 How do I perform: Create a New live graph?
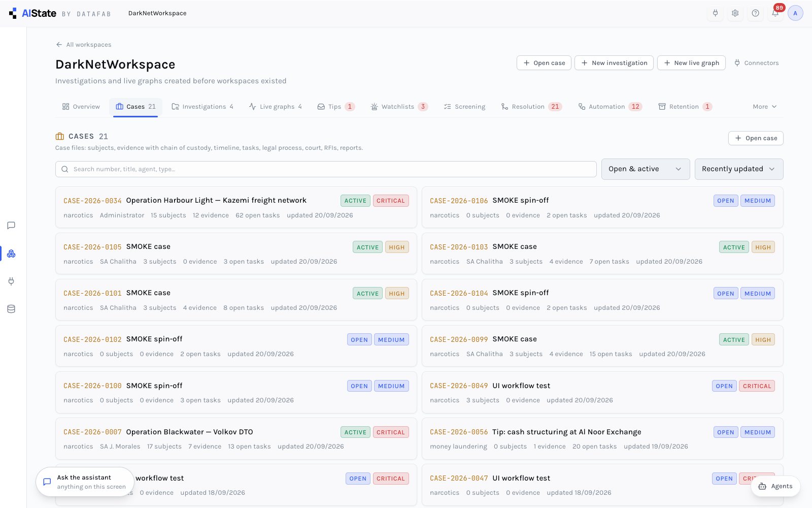click(x=691, y=63)
